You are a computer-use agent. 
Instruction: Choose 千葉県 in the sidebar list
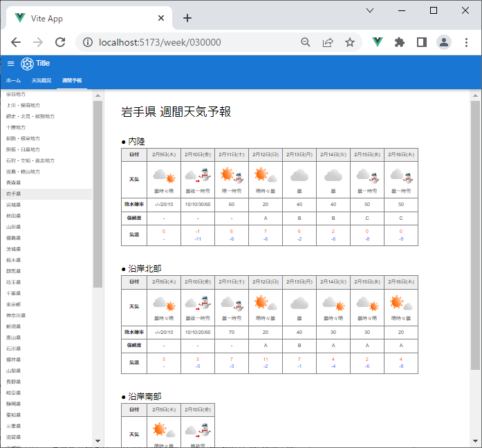coord(46,293)
